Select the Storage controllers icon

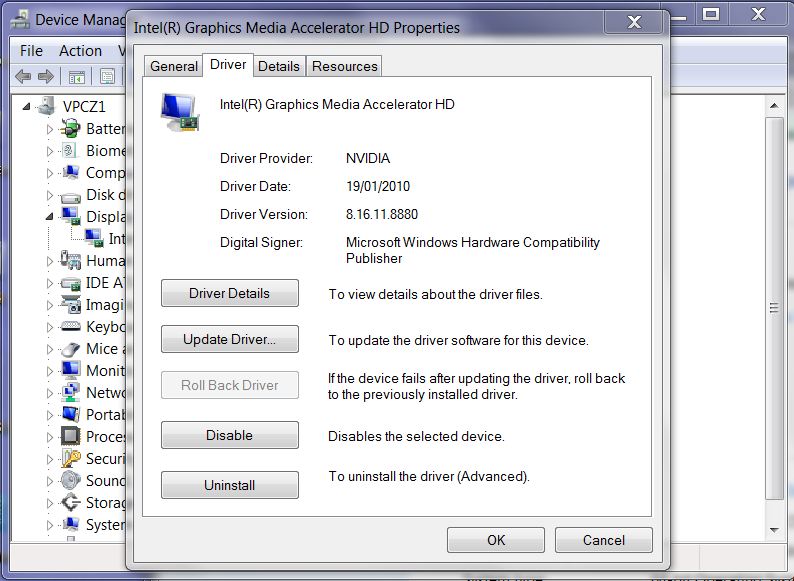point(70,502)
